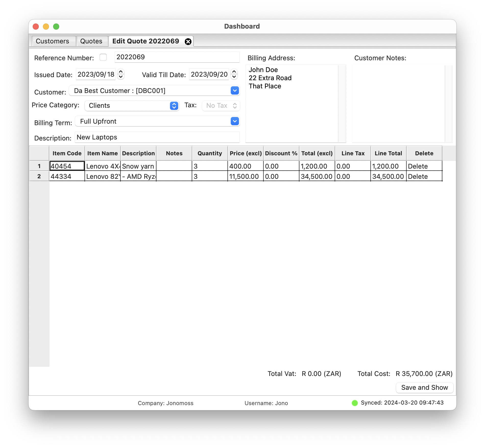The width and height of the screenshot is (485, 448).
Task: Select item code cell 44334
Action: coord(67,176)
